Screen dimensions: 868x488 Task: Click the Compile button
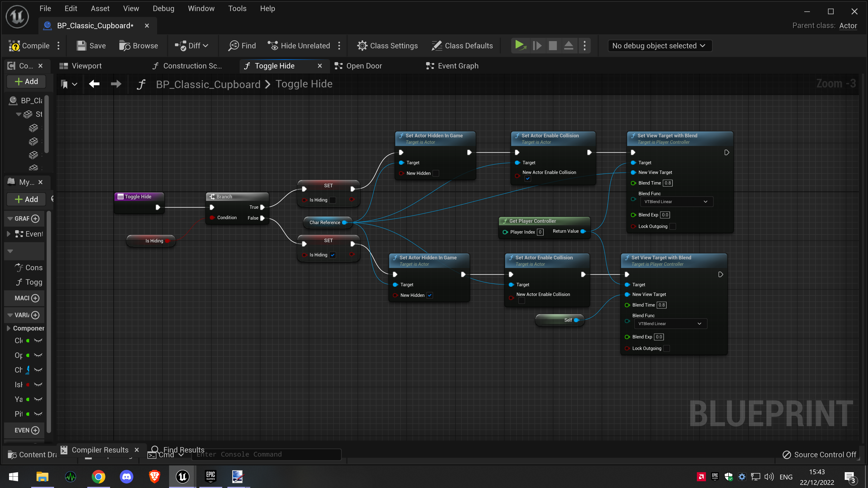tap(29, 45)
